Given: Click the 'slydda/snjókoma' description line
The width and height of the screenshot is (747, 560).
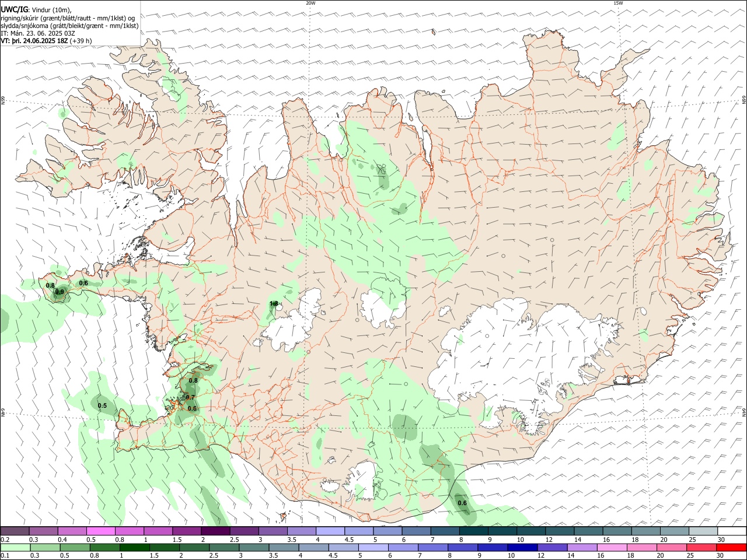Looking at the screenshot, I should pyautogui.click(x=69, y=26).
